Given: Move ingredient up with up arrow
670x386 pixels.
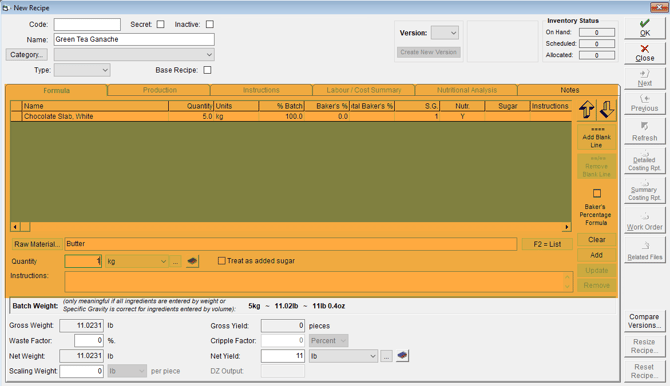Looking at the screenshot, I should click(587, 109).
